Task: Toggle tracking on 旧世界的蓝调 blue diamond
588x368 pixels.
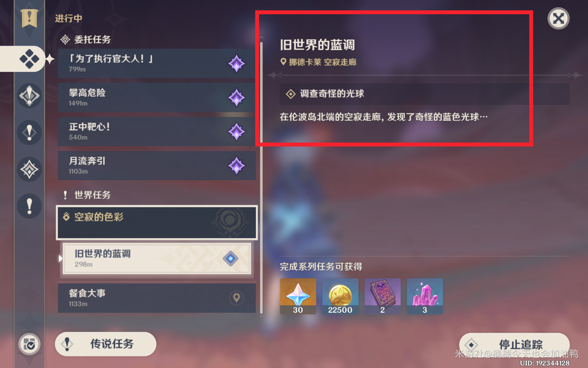Action: click(x=230, y=258)
